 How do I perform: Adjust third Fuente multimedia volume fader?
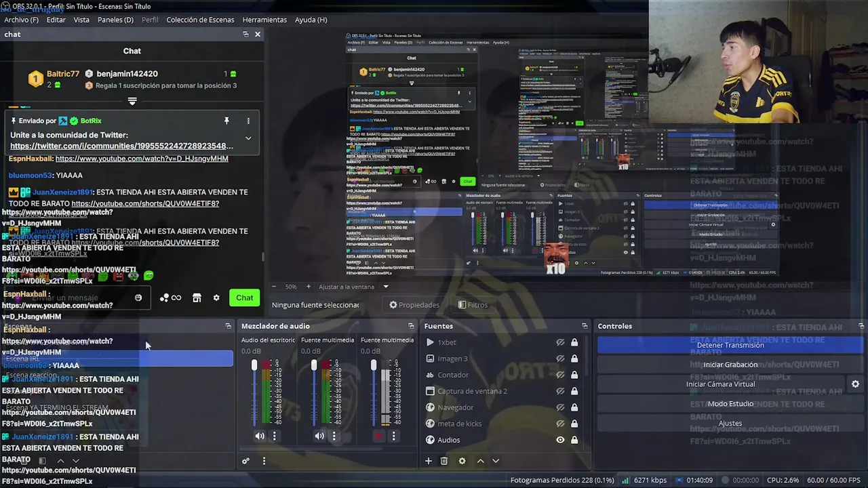374,366
